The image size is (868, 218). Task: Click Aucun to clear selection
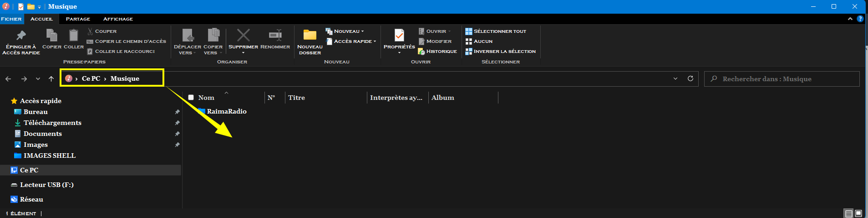pos(479,42)
